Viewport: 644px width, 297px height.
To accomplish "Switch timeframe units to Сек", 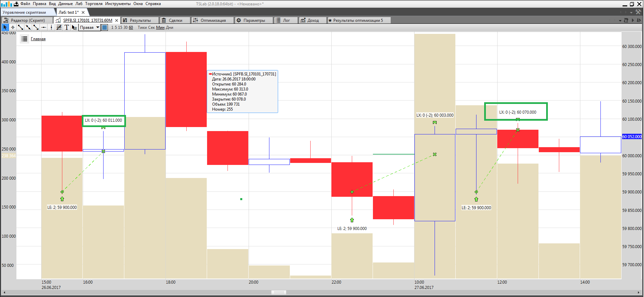I will coord(151,27).
